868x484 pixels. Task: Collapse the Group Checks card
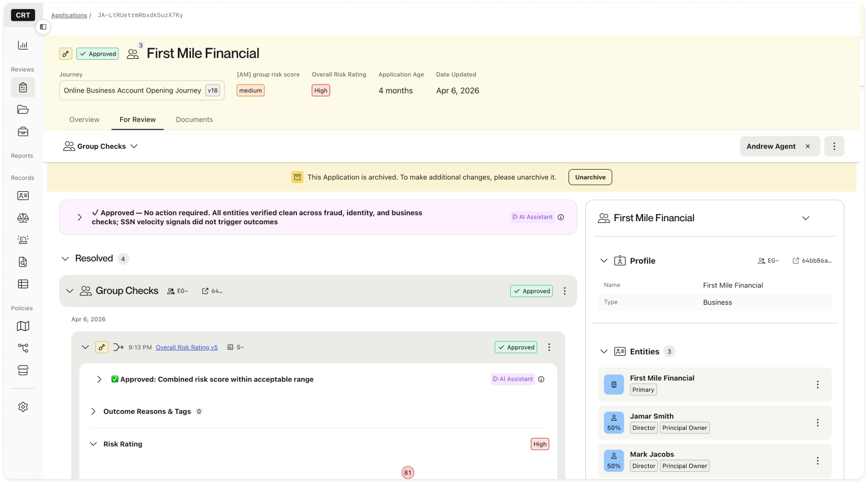[70, 291]
